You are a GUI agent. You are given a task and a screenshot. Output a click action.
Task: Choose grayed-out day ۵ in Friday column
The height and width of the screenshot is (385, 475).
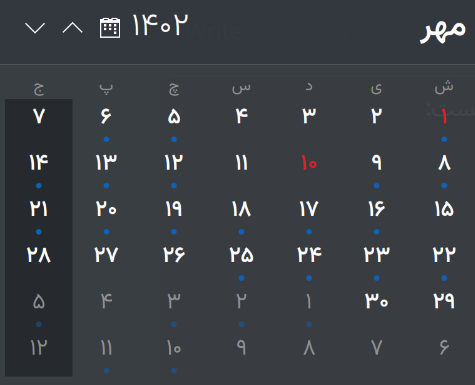coord(39,302)
